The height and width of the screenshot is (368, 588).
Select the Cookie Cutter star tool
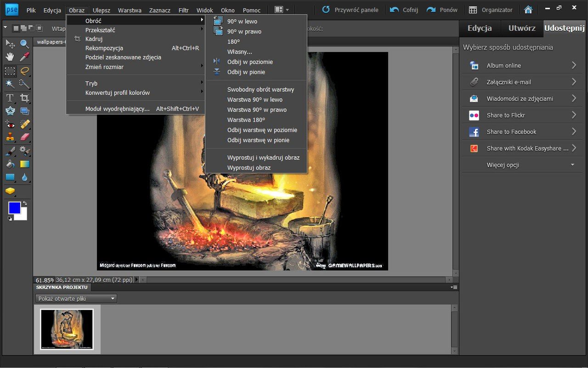[10, 111]
